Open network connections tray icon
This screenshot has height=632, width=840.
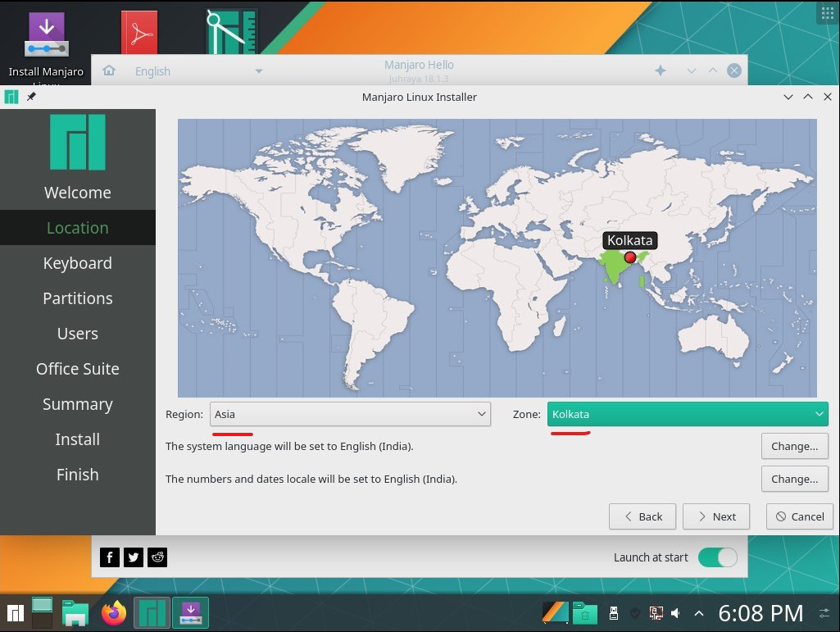pos(656,612)
